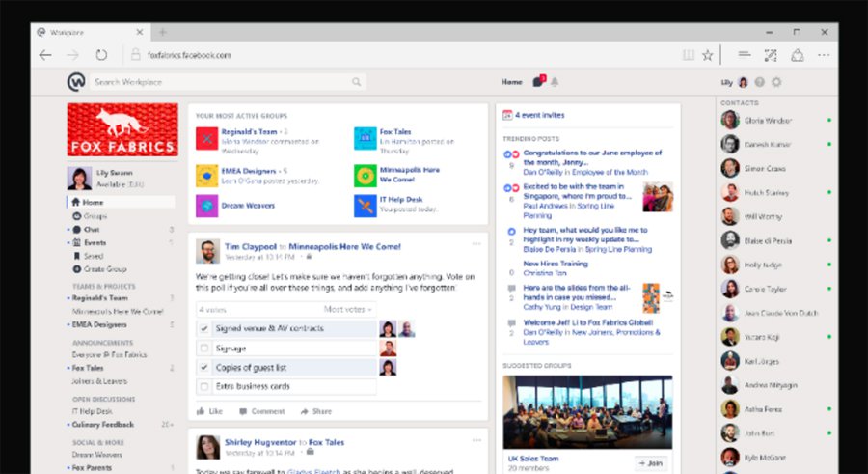Open the help question mark icon

pyautogui.click(x=760, y=82)
